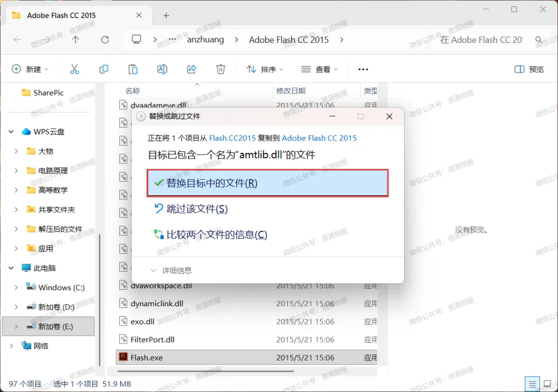Sort by the 名称 column header

(132, 91)
